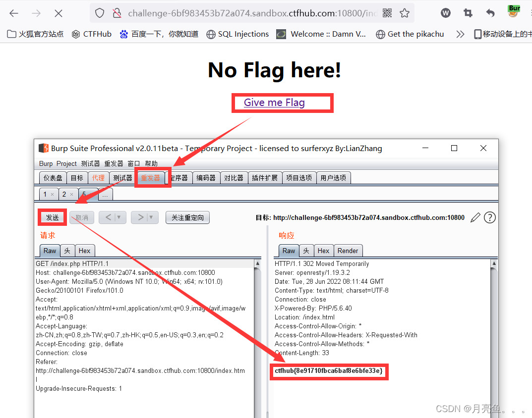Screen dimensions: 532x418
Task: Switch to 仪表盘 tab
Action: (x=53, y=178)
